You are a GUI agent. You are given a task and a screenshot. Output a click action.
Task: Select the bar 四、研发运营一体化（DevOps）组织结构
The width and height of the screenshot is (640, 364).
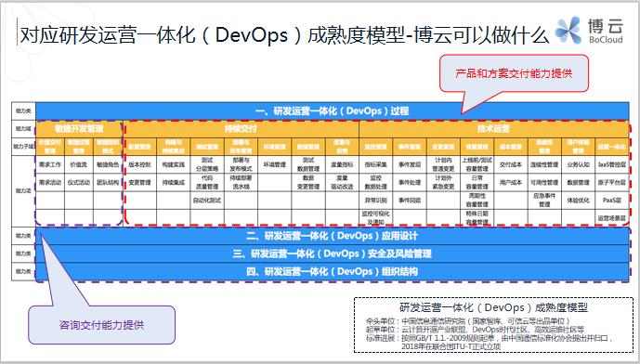tap(333, 272)
